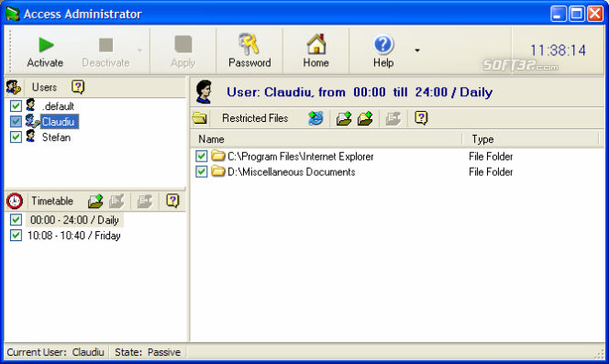Click the Restricted Files folder icon
This screenshot has height=364, width=609.
coord(200,117)
